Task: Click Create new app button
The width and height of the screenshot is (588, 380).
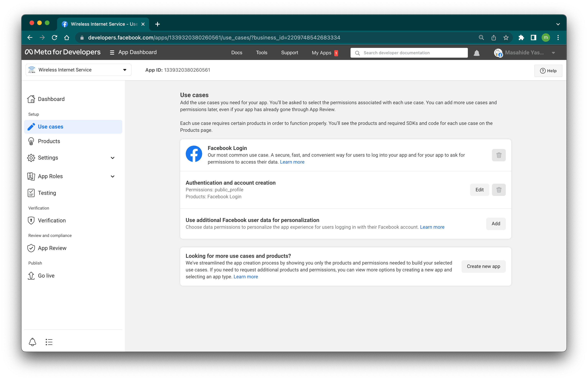Action: [483, 266]
